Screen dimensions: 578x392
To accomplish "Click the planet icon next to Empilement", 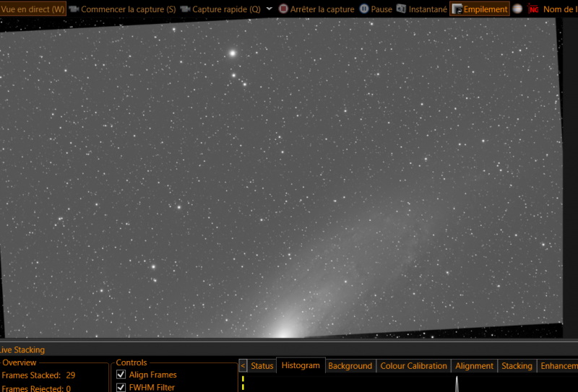I will click(517, 9).
